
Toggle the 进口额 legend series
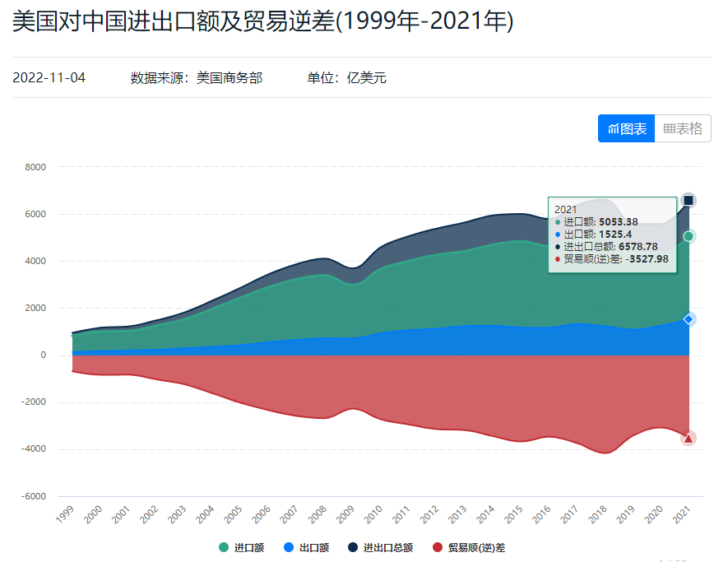point(248,547)
